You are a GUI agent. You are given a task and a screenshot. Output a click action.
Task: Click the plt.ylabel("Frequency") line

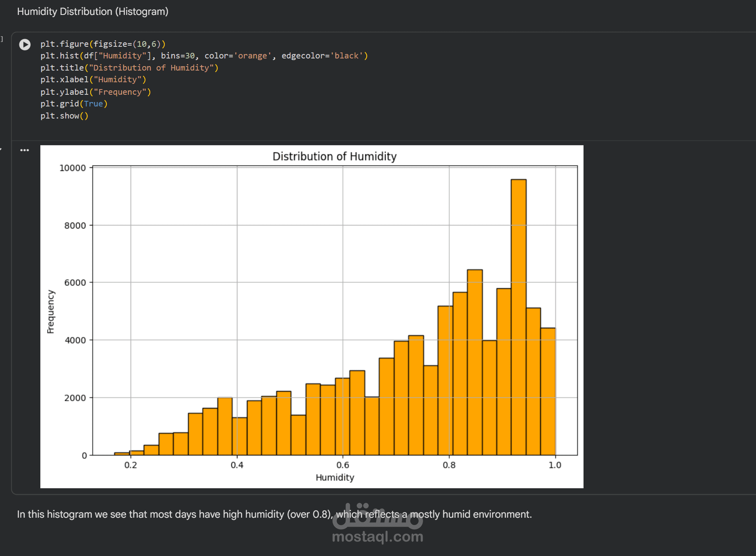point(96,92)
